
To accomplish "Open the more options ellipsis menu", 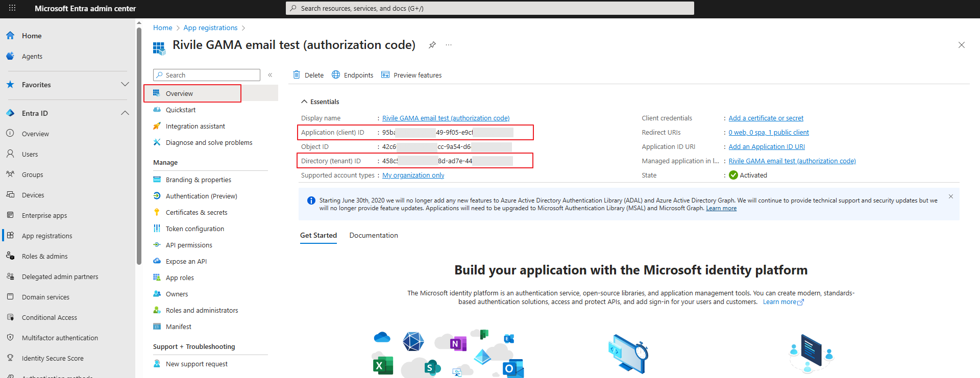I will (449, 45).
